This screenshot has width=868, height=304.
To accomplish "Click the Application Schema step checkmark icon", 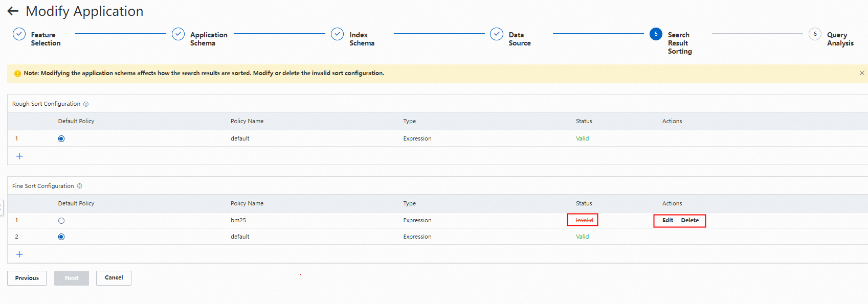I will 178,34.
